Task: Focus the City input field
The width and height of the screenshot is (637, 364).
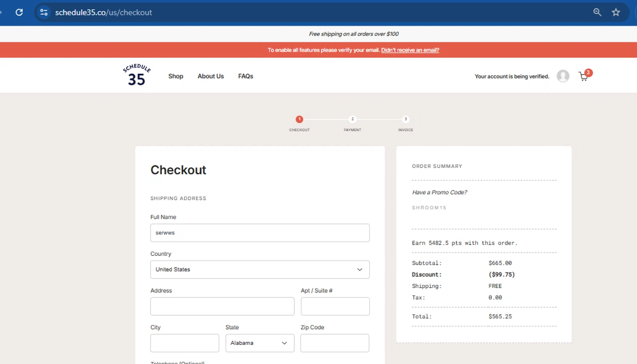Action: (185, 343)
